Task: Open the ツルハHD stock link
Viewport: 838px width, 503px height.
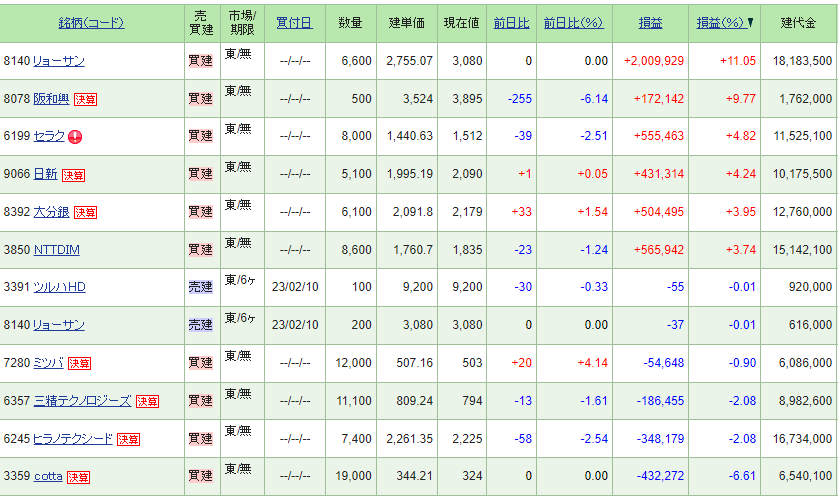Action: 59,287
